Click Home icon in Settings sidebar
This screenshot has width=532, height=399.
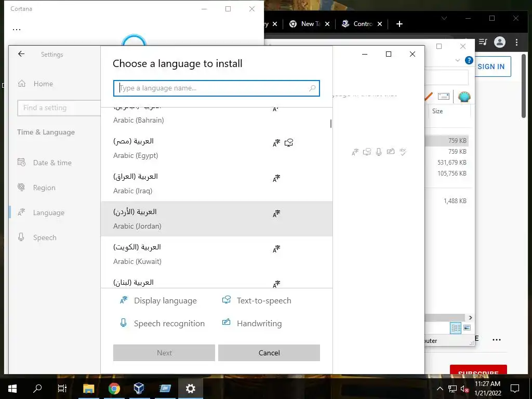pos(22,84)
